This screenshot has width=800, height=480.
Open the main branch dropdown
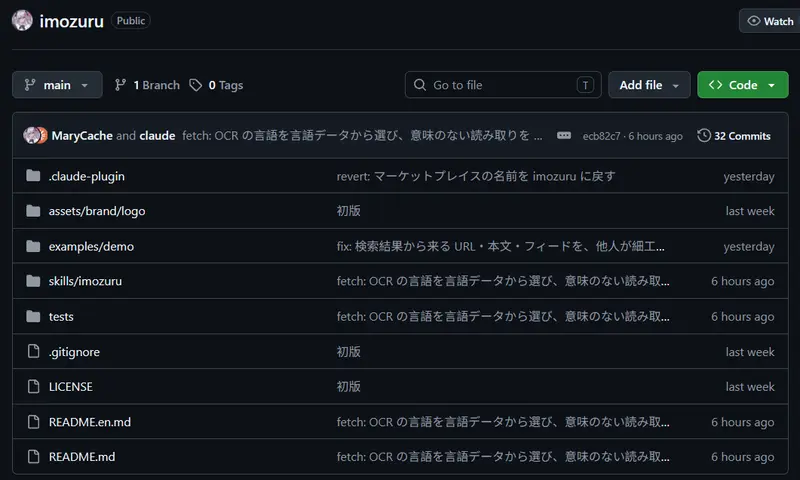[x=57, y=85]
